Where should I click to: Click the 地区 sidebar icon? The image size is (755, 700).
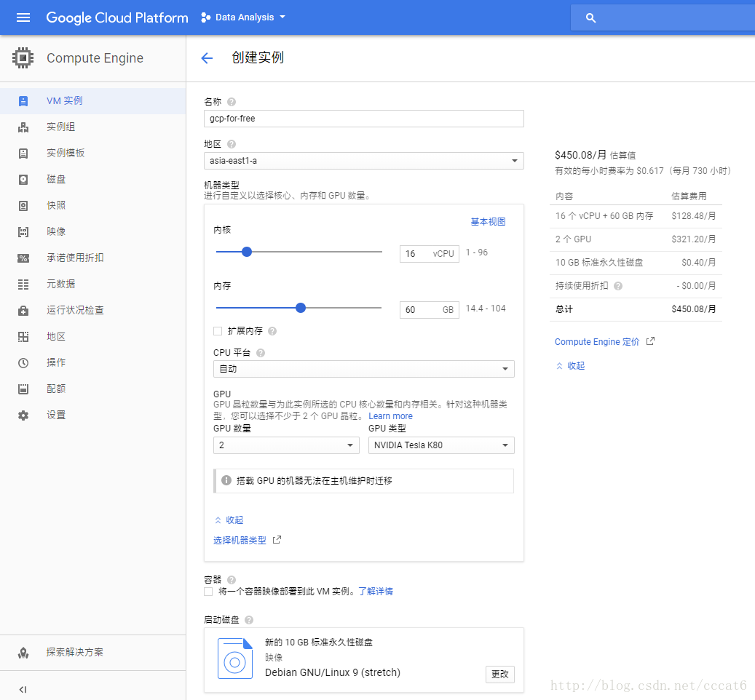tap(23, 337)
